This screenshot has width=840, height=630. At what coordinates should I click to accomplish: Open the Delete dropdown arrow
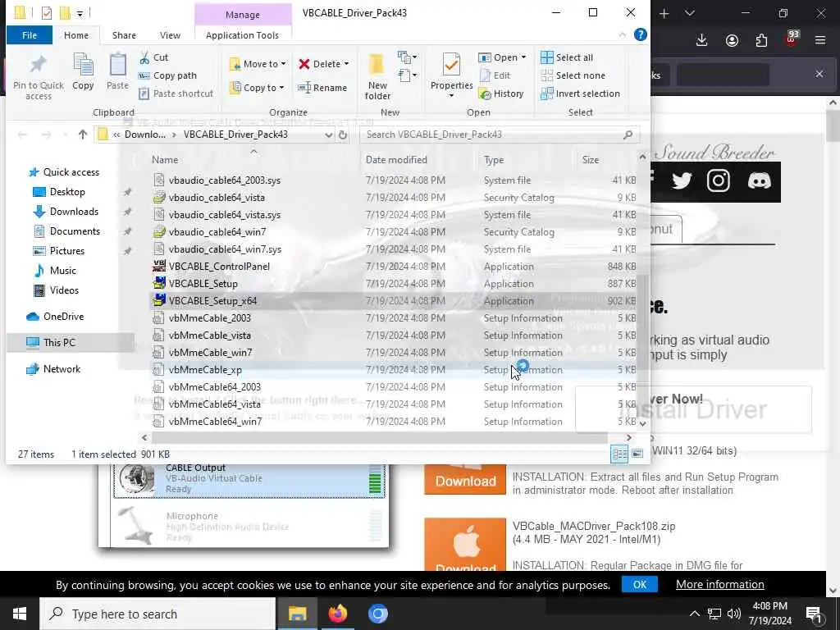(347, 64)
